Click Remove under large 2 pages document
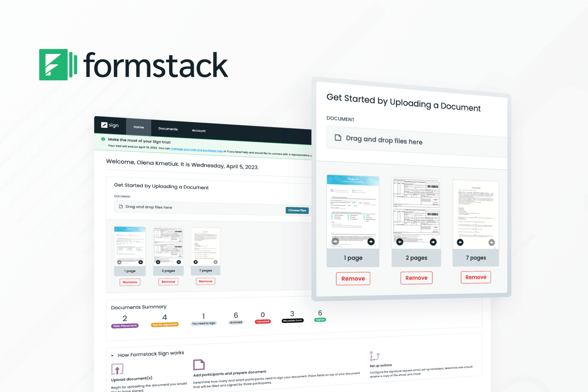 click(x=416, y=278)
